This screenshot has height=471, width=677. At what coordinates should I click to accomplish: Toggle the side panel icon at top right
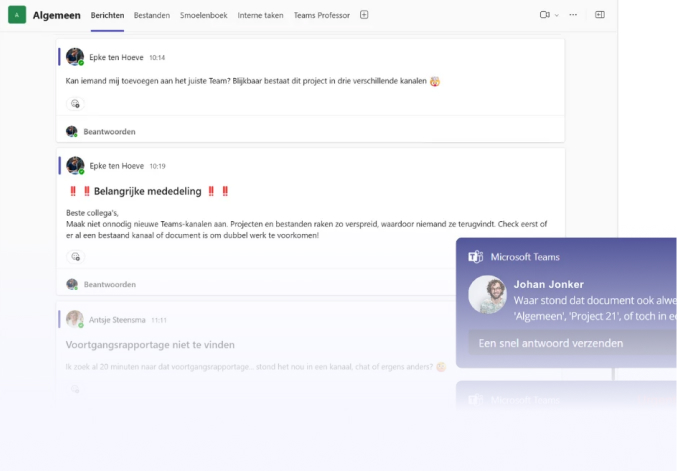(600, 15)
